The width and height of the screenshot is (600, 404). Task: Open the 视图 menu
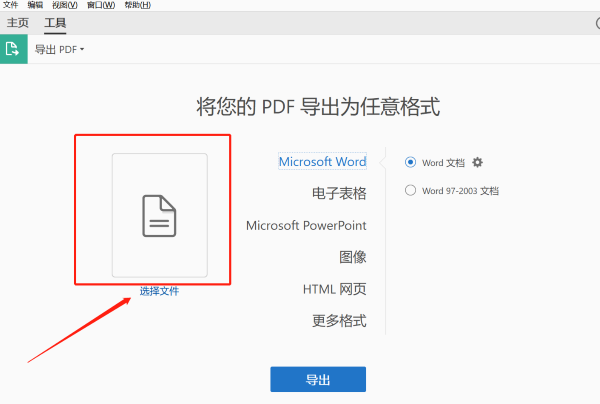66,5
